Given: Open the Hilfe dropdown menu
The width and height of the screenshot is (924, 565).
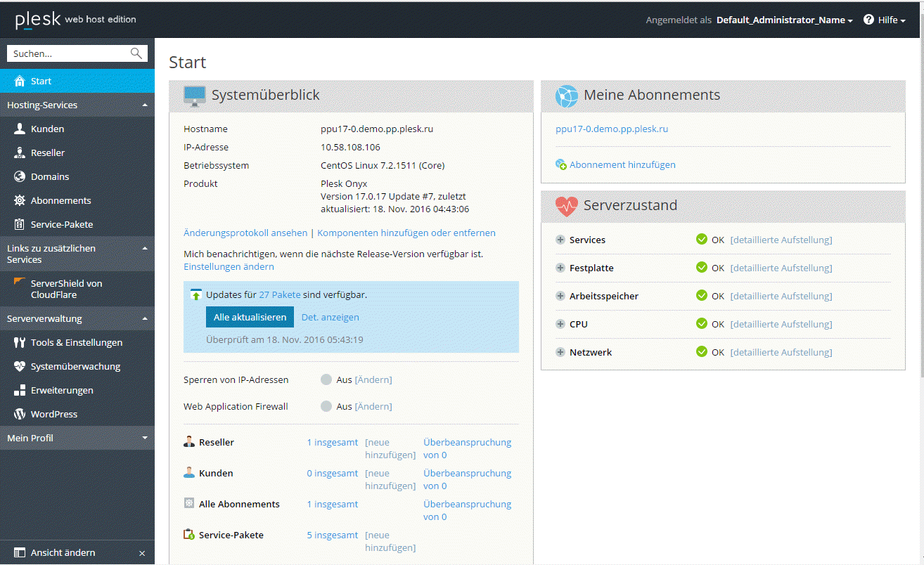Looking at the screenshot, I should (892, 20).
